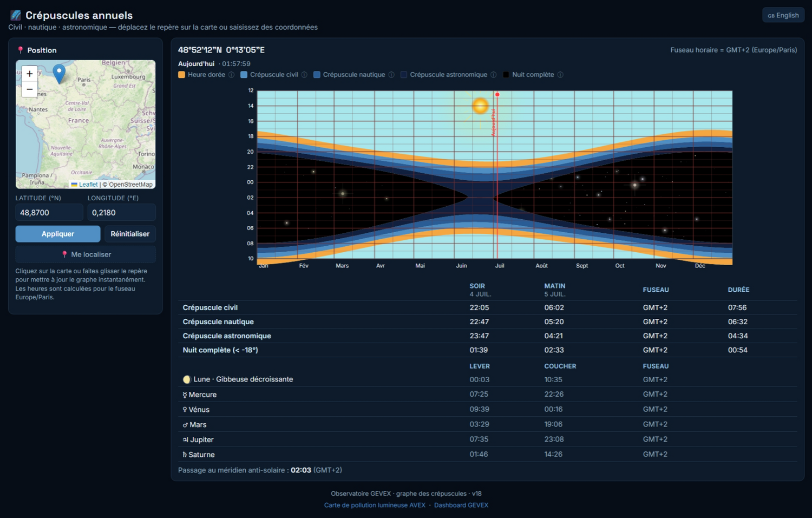
Task: Open info icon beside Crépuscule astronomique
Action: [x=494, y=75]
